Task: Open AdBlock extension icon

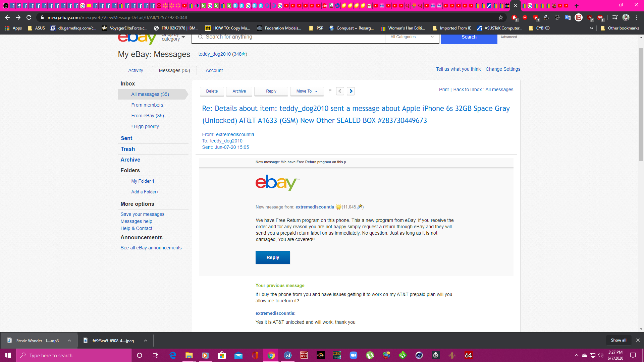Action: tap(515, 17)
